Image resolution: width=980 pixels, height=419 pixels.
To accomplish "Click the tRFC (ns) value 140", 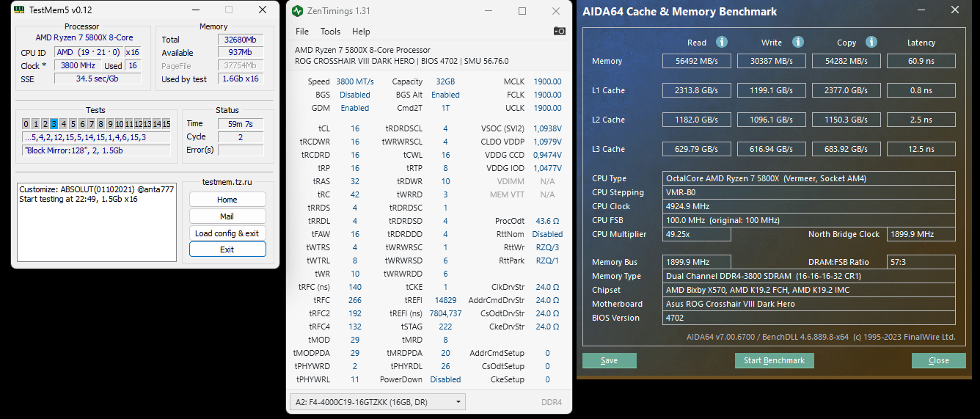I will (355, 287).
